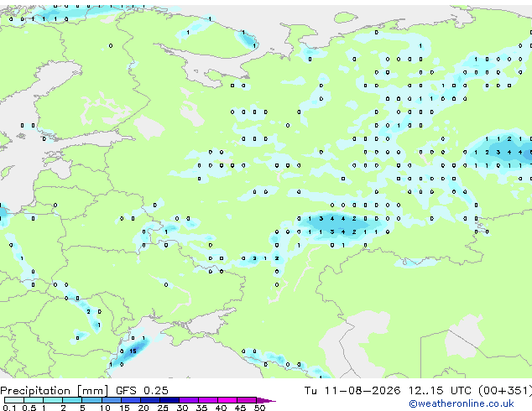Click the date 'Tu 11-08-2026'
Viewport: 532px width, 411px height.
coord(352,391)
